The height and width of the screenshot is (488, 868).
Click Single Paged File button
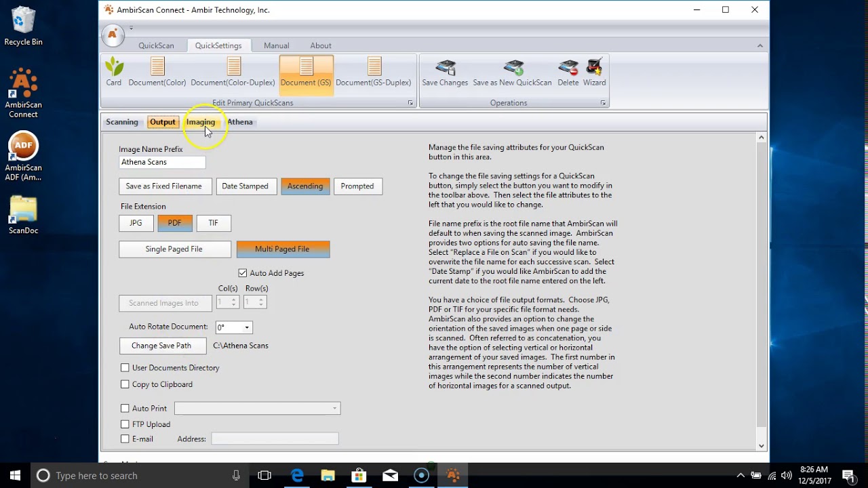point(174,249)
